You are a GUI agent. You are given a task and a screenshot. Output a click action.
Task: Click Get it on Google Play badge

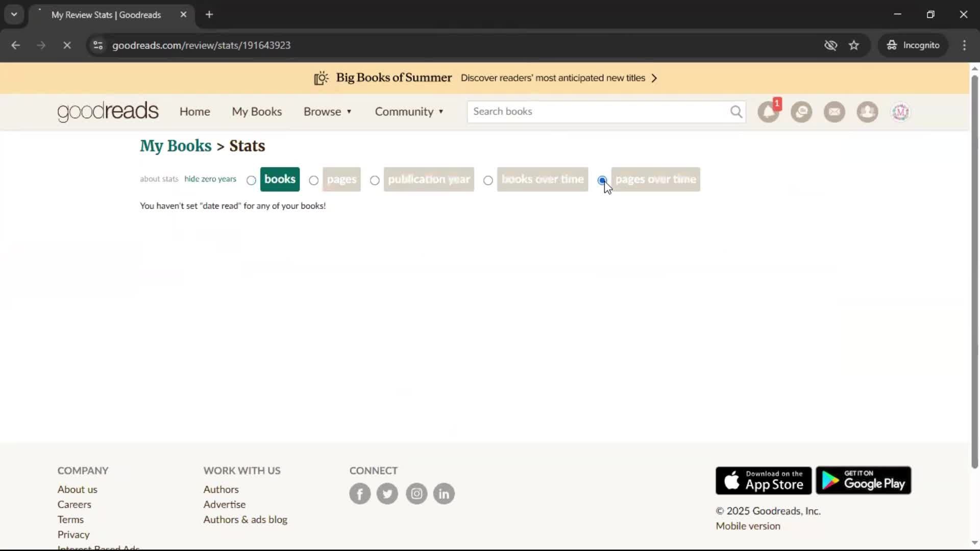863,480
